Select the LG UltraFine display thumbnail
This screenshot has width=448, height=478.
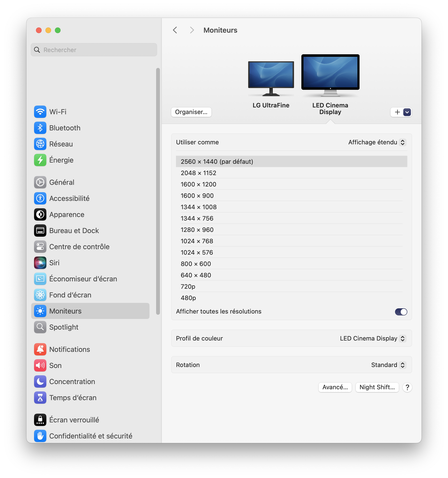coord(271,79)
